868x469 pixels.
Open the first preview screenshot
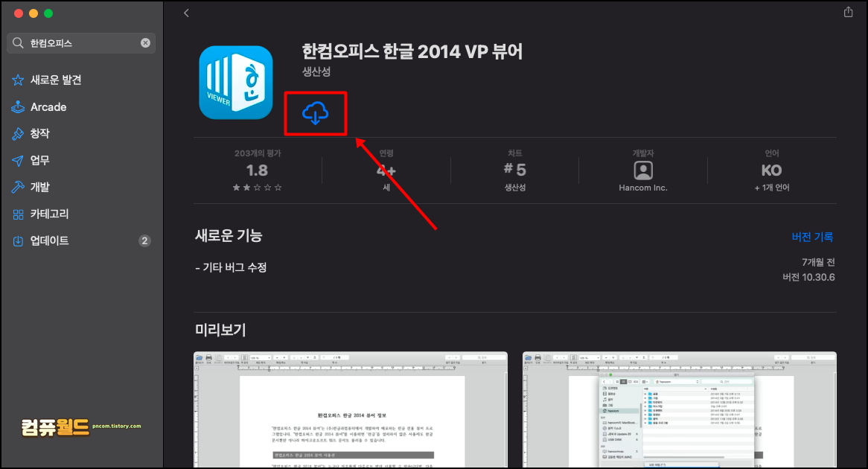pos(351,409)
